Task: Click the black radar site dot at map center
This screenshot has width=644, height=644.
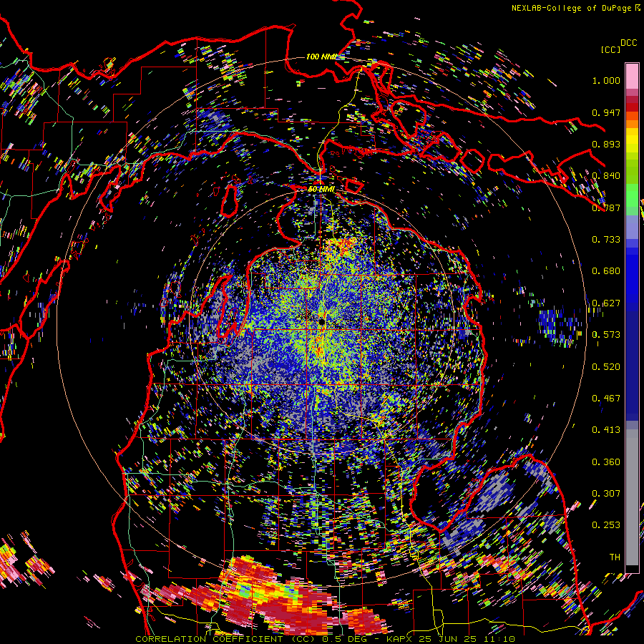Action: pyautogui.click(x=322, y=323)
